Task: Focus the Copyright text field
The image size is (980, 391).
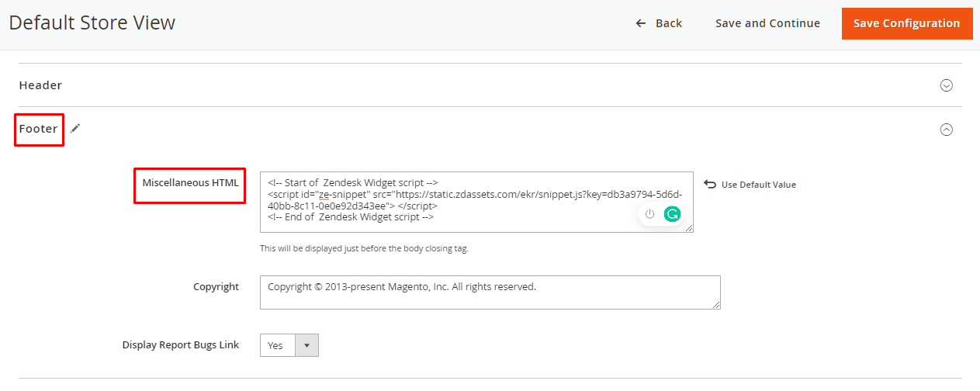Action: click(x=489, y=292)
